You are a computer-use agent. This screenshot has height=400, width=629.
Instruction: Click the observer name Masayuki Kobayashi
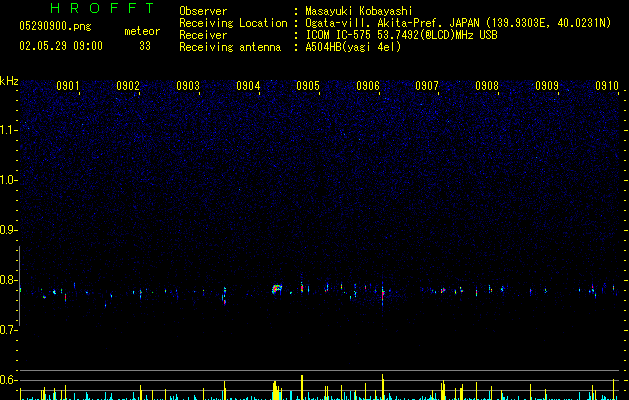tap(359, 11)
